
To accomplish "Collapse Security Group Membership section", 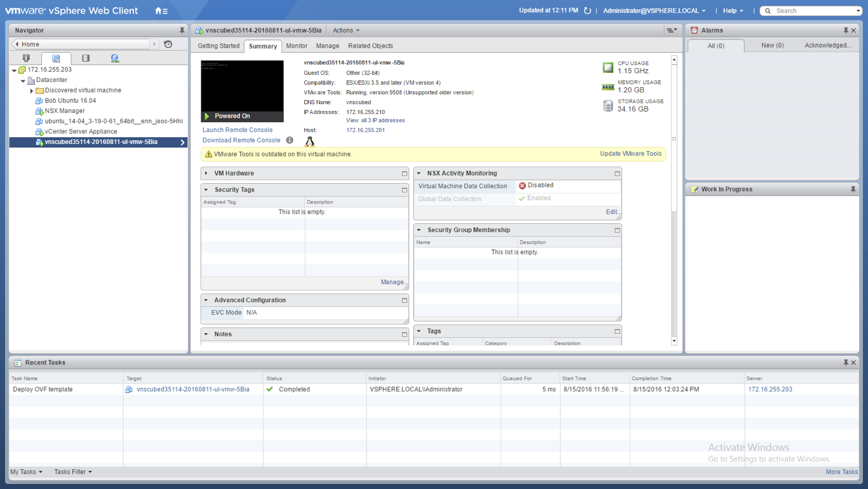I will point(419,230).
